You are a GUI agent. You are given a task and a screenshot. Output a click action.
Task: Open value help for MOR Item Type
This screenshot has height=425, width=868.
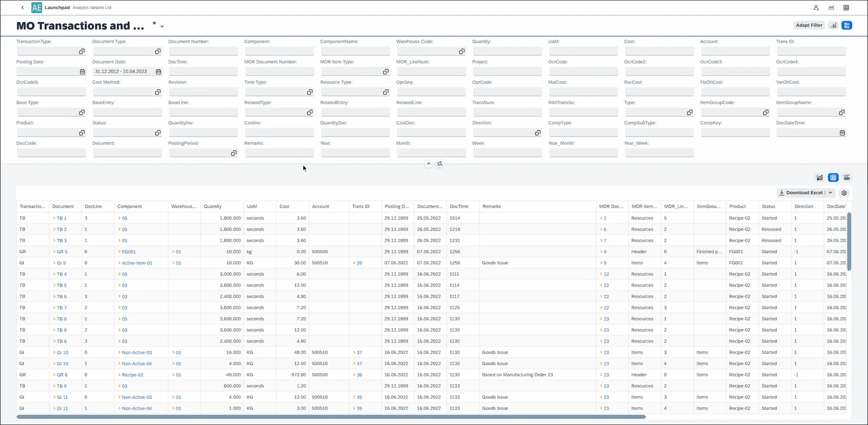click(x=386, y=72)
